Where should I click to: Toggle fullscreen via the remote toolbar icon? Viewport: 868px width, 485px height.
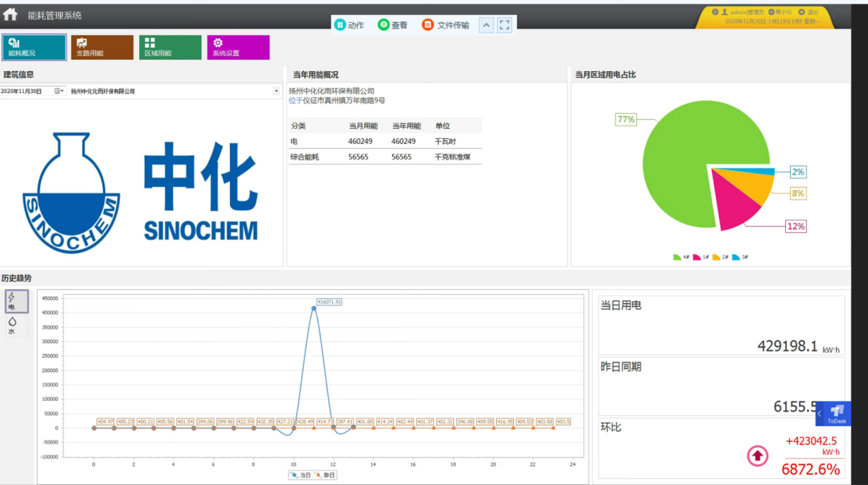[x=505, y=25]
